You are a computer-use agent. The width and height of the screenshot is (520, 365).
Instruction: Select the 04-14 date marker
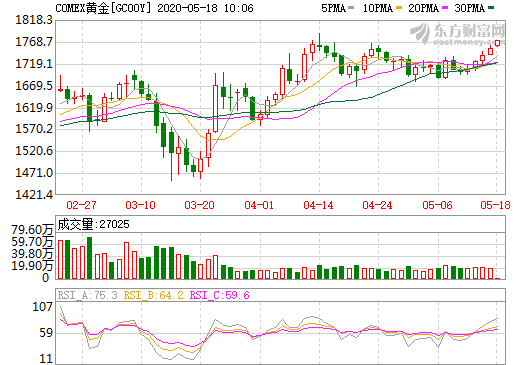[318, 205]
